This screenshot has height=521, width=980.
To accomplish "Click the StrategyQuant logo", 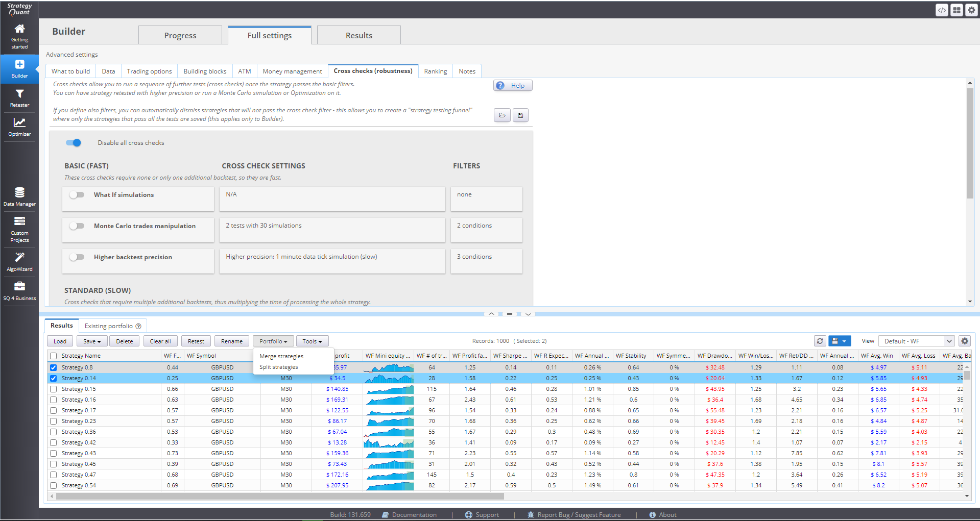I will [19, 9].
